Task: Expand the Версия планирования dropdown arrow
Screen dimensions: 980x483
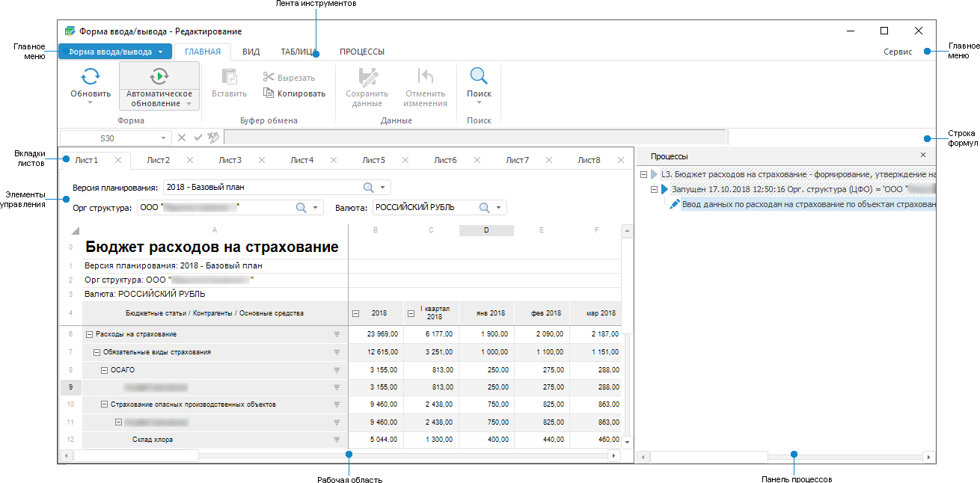Action: (x=382, y=188)
